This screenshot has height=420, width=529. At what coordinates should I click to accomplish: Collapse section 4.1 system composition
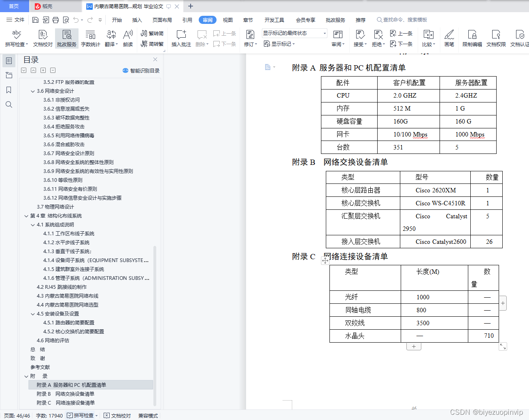click(33, 225)
